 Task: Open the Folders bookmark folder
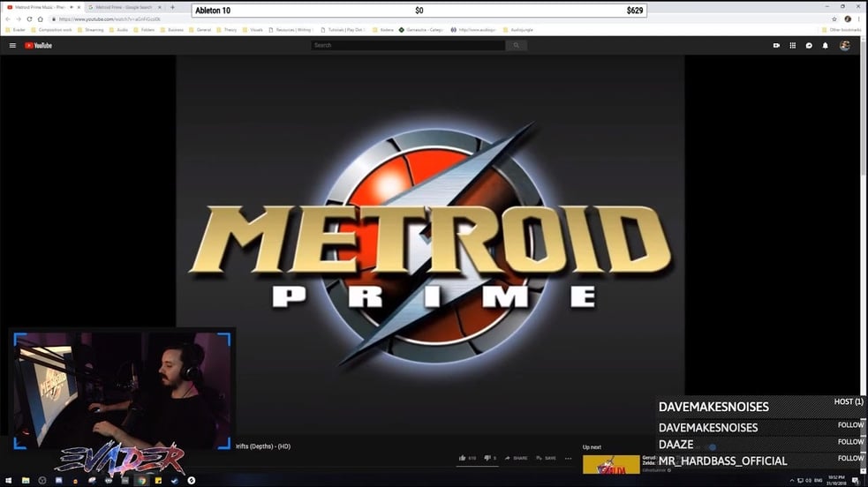tap(144, 30)
